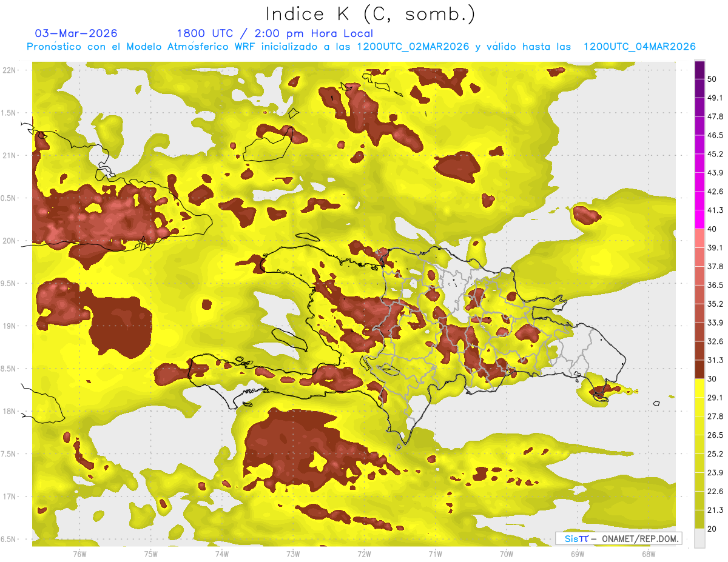The image size is (728, 562).
Task: Click the '19N' latitude label
Action: coord(9,326)
